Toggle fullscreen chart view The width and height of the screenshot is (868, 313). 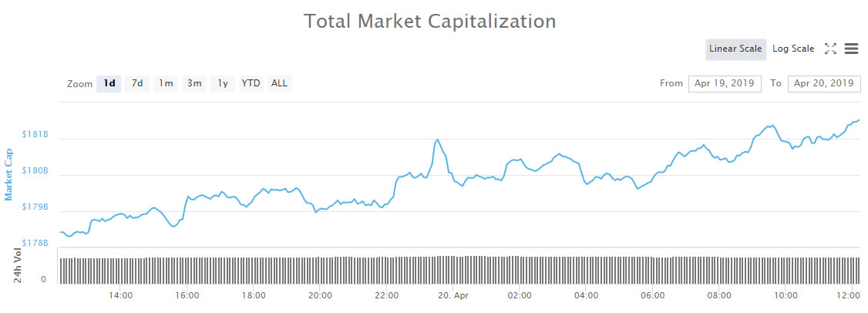point(830,49)
